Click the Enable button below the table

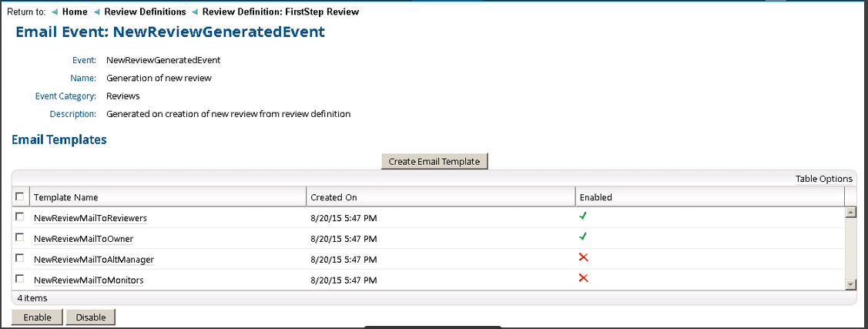[x=38, y=317]
